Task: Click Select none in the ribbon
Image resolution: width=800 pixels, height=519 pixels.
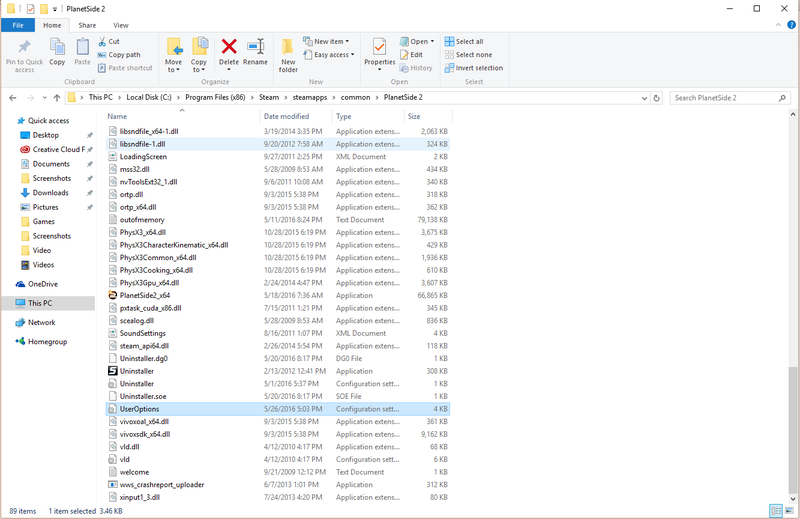Action: coord(468,55)
